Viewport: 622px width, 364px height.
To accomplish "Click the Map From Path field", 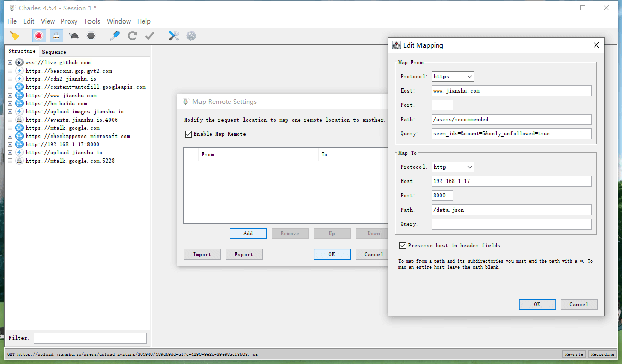I will (512, 119).
